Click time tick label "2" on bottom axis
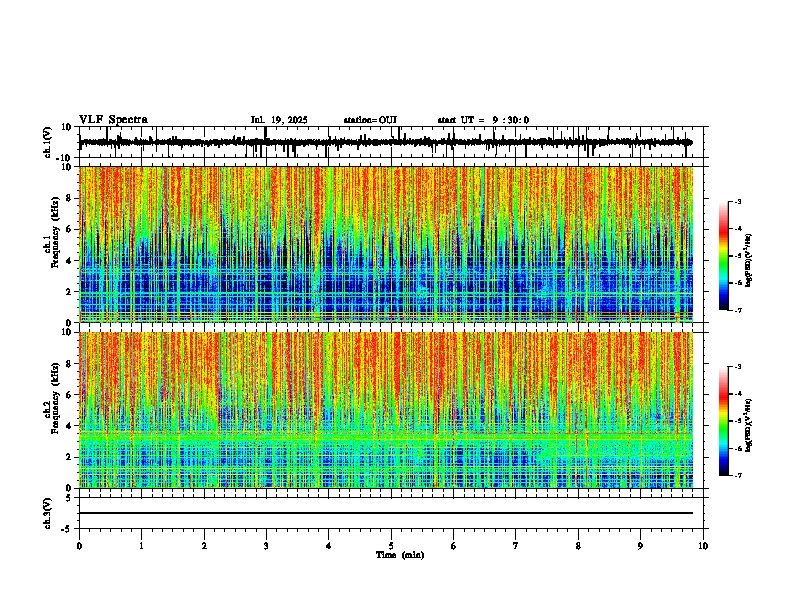Screen dimensions: 792x612 [x=204, y=546]
